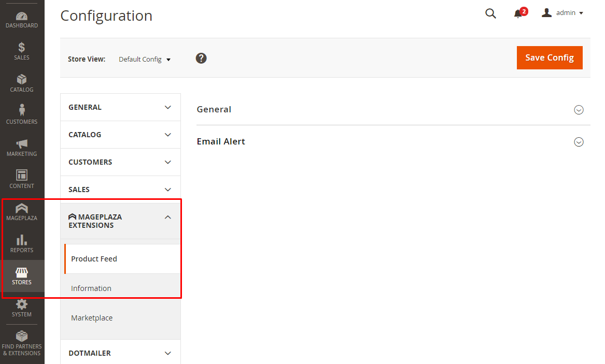Click the Save Config button

[x=549, y=57]
